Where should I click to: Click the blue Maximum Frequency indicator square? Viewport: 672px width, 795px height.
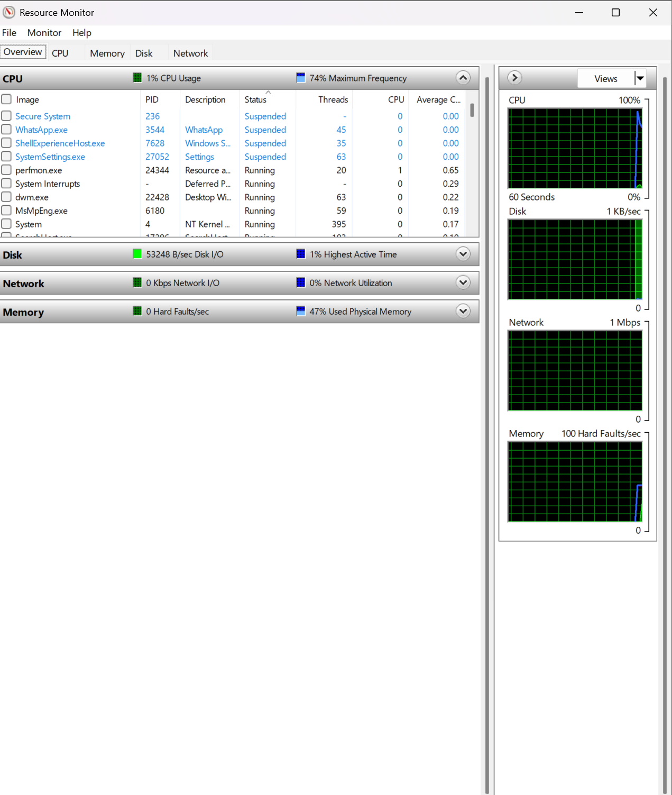tap(300, 78)
